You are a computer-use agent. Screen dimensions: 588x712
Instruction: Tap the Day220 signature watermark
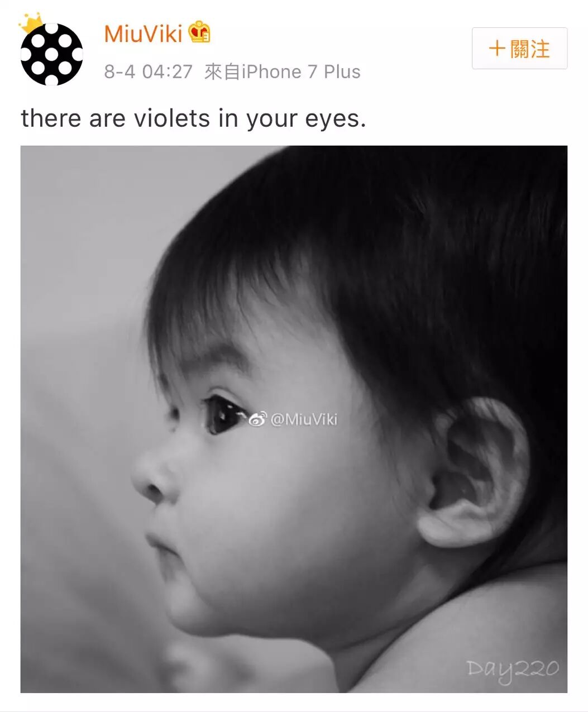coord(512,669)
